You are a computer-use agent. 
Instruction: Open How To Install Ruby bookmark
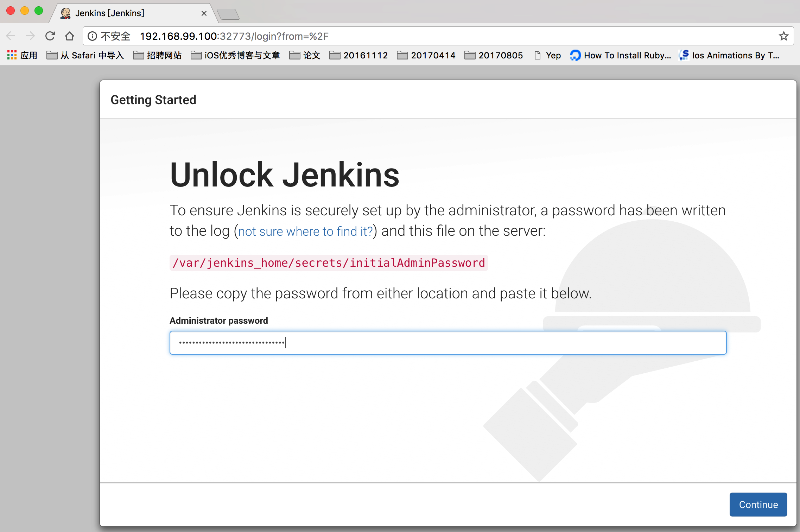click(621, 55)
